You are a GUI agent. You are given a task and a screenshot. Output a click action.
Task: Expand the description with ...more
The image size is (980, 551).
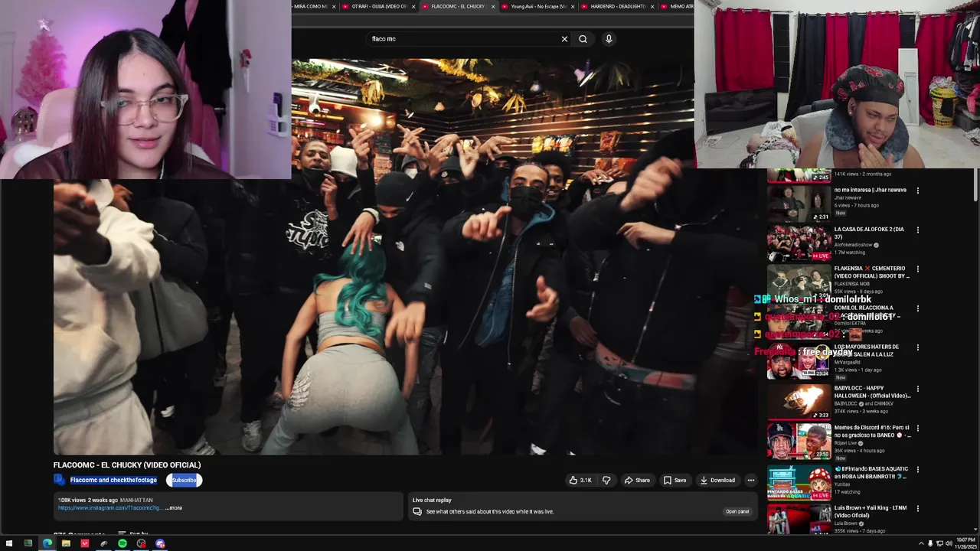(x=174, y=508)
